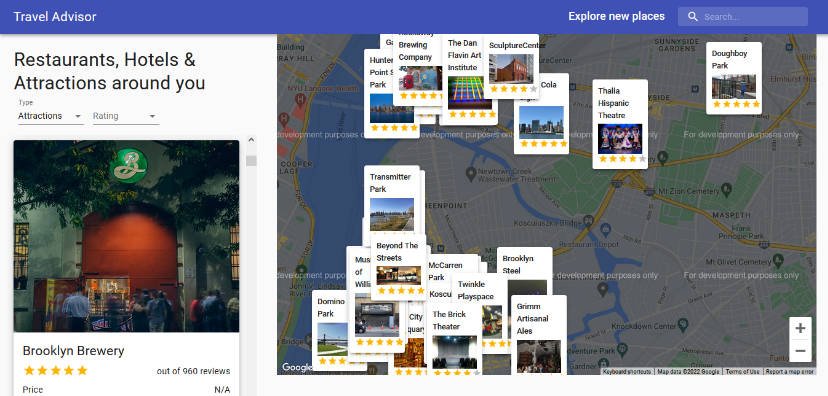Click the Travel Advisor title
The width and height of the screenshot is (828, 396).
pos(55,16)
